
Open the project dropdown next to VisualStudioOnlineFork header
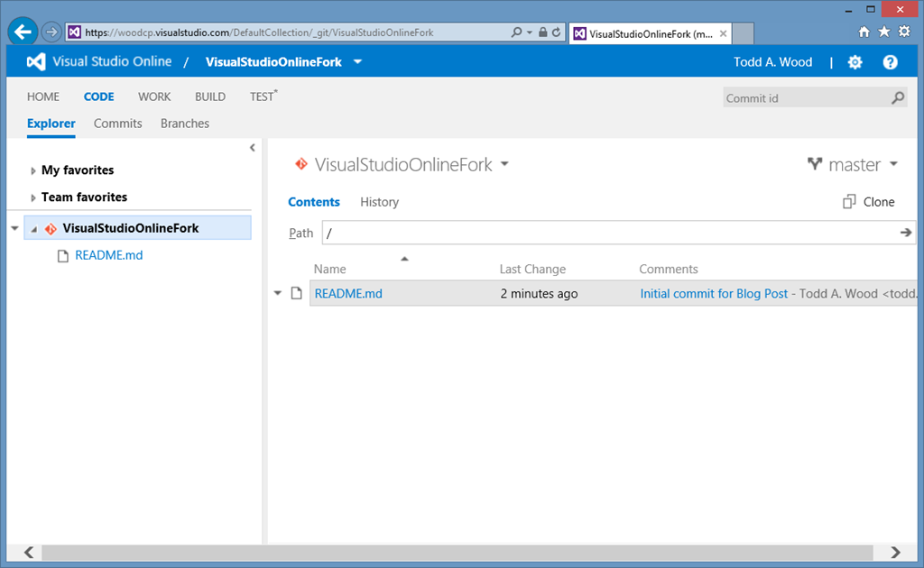pyautogui.click(x=357, y=62)
